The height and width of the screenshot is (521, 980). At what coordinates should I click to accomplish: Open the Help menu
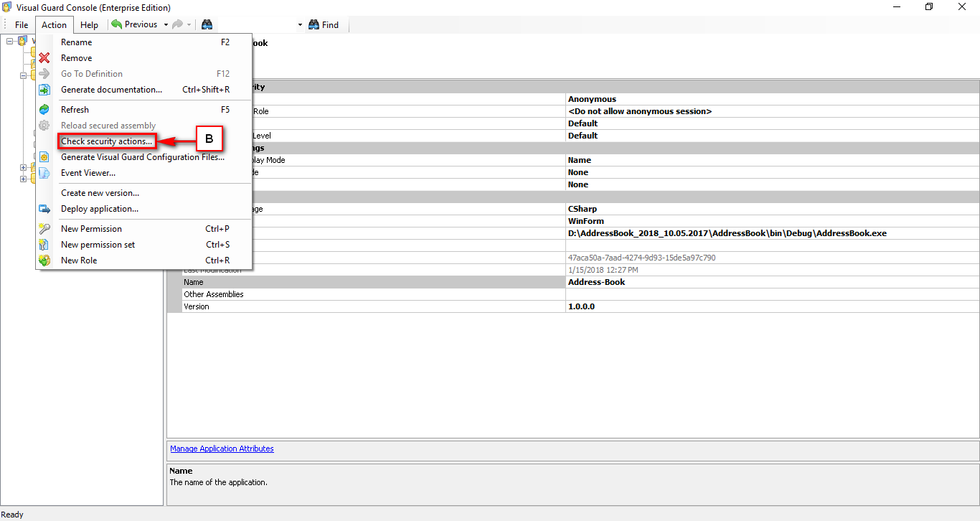tap(89, 24)
